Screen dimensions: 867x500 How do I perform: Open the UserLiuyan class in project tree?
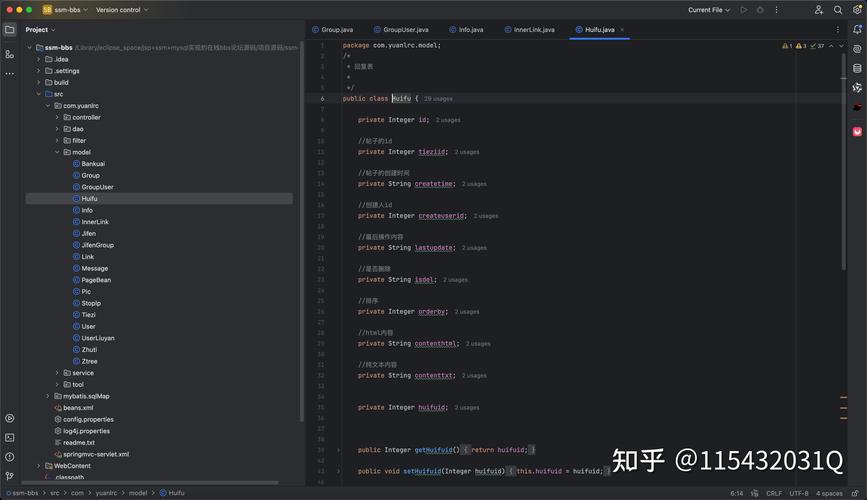pos(98,338)
